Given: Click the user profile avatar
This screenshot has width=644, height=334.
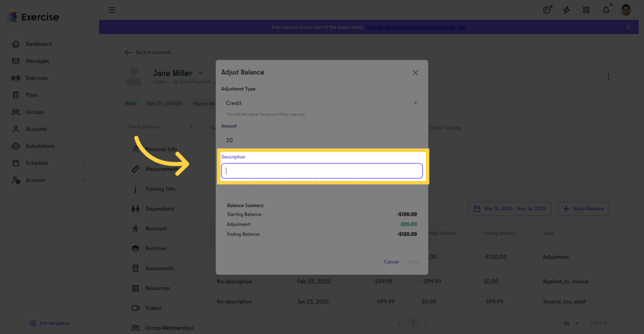Looking at the screenshot, I should (626, 10).
